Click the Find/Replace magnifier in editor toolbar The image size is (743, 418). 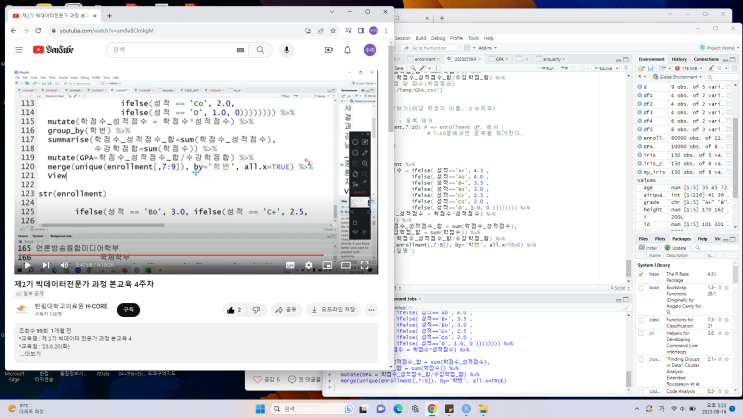[413, 68]
